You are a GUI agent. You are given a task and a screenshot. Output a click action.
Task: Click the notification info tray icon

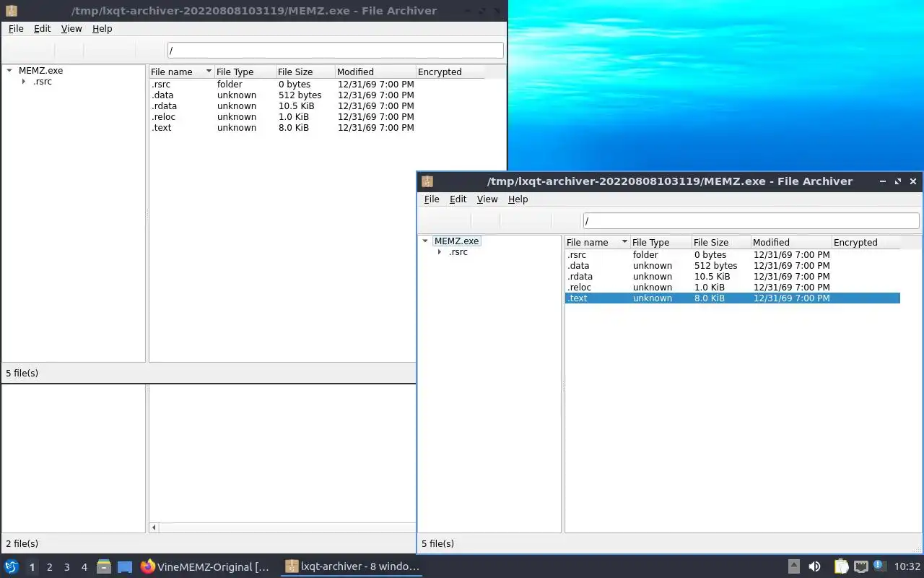click(879, 566)
